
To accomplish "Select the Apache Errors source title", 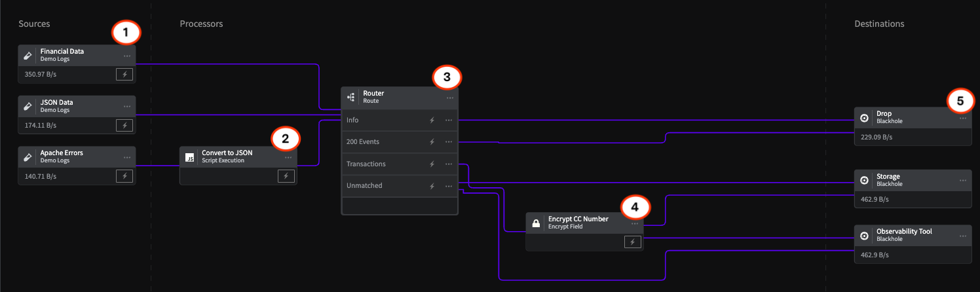I will click(x=62, y=153).
